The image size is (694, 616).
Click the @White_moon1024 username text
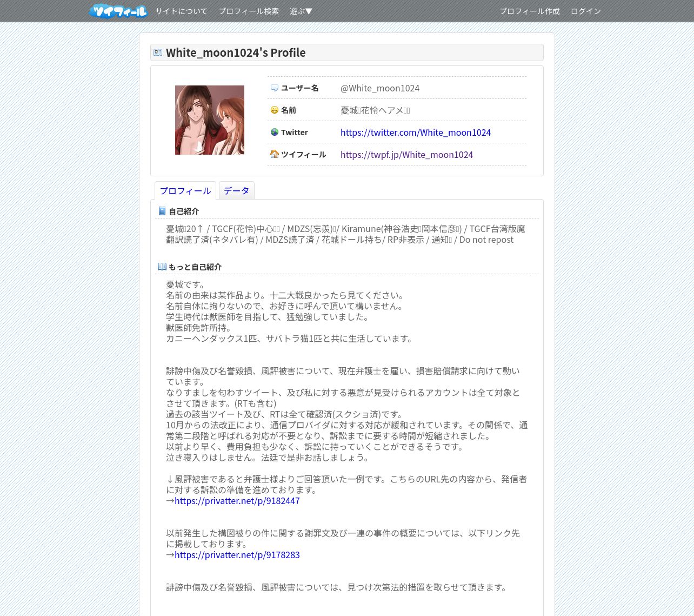[380, 88]
